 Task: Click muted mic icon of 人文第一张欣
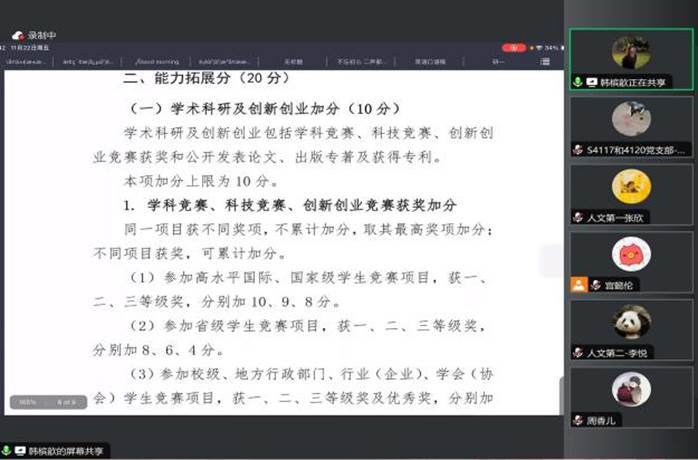coord(578,217)
